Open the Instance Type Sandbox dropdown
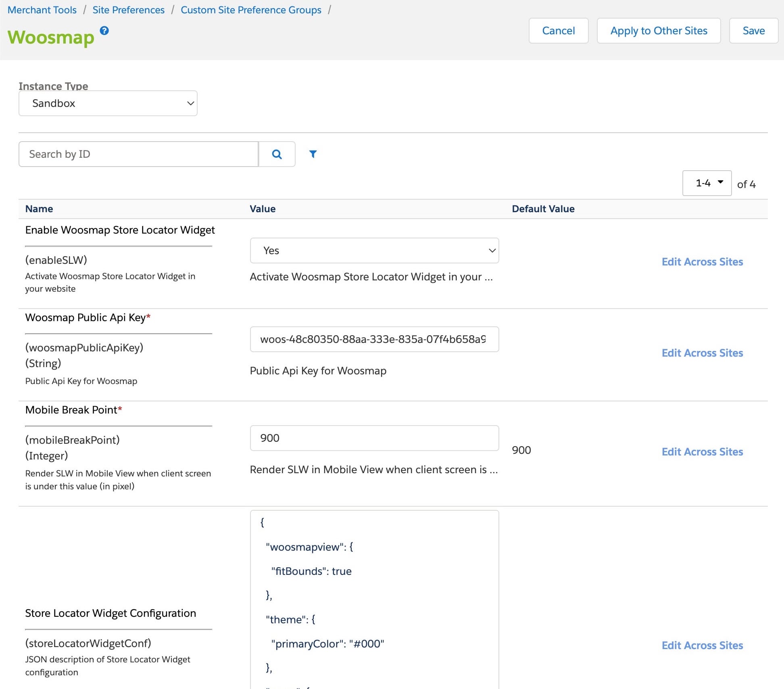Image resolution: width=784 pixels, height=689 pixels. point(108,103)
